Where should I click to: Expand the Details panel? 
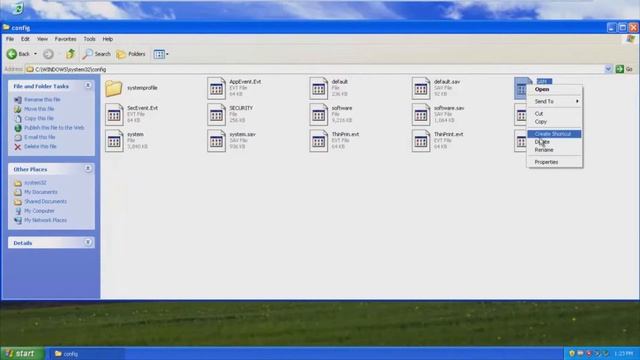point(88,242)
